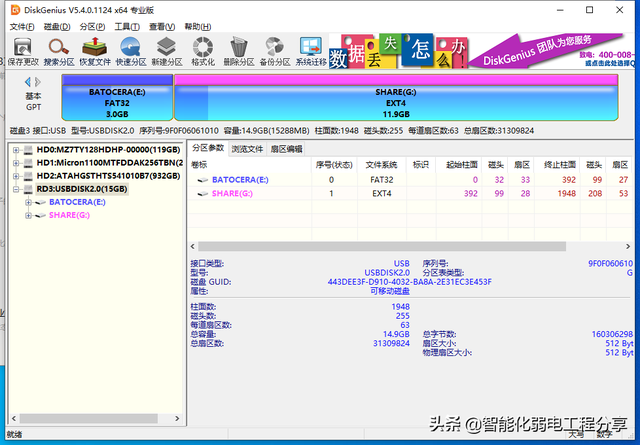The image size is (640, 445).
Task: Open the Quick Partition (快速分区) tool
Action: click(131, 51)
